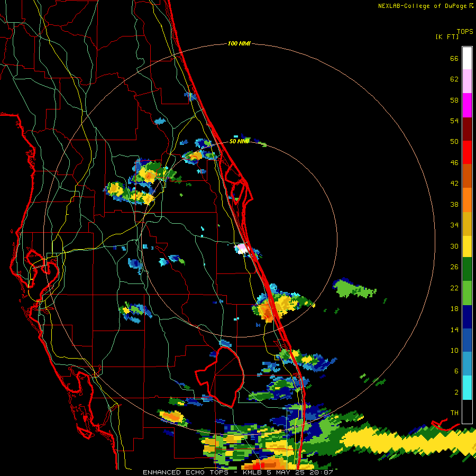This screenshot has width=476, height=476.
Task: Click the dark orange legend swatch
Action: pyautogui.click(x=467, y=176)
